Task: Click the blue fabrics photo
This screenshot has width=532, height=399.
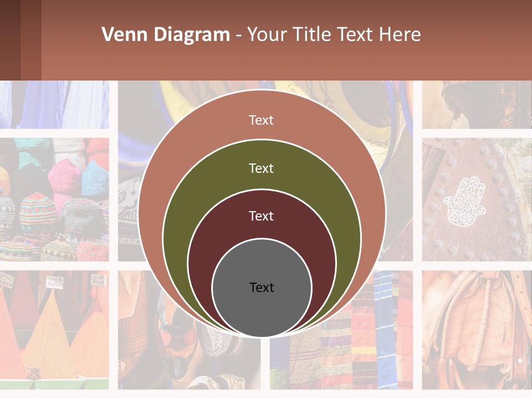Action: coord(54,105)
